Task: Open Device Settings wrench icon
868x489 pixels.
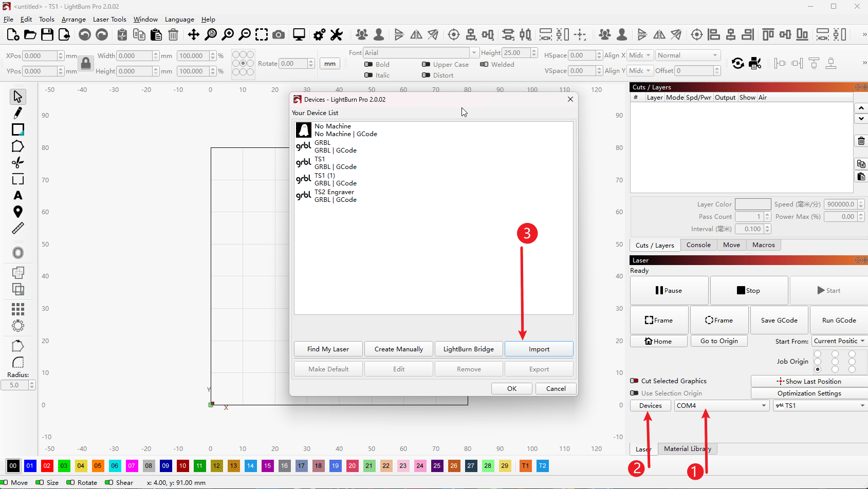Action: point(337,34)
